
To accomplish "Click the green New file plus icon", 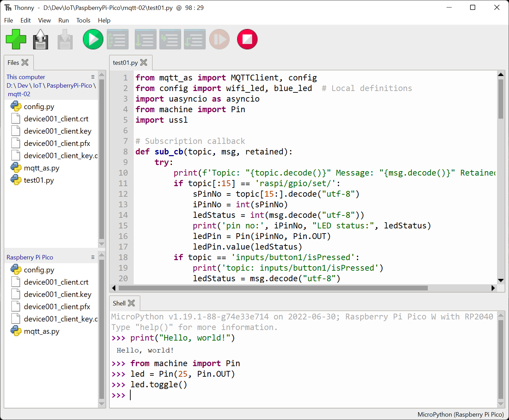I will tap(16, 39).
